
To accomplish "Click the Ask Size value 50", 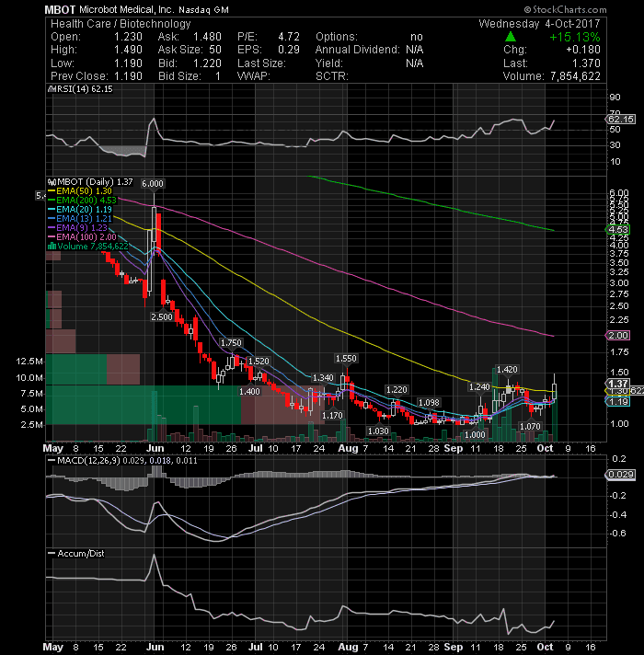I will click(x=215, y=50).
